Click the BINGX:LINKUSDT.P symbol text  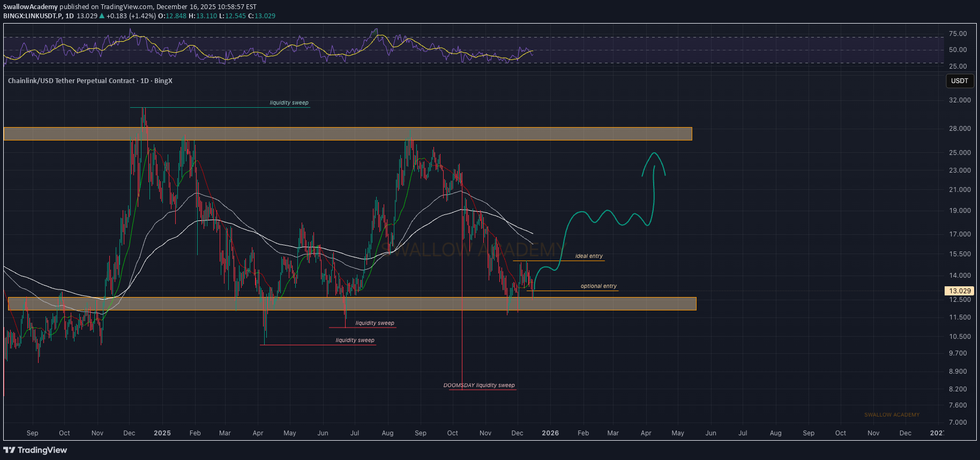[x=32, y=16]
